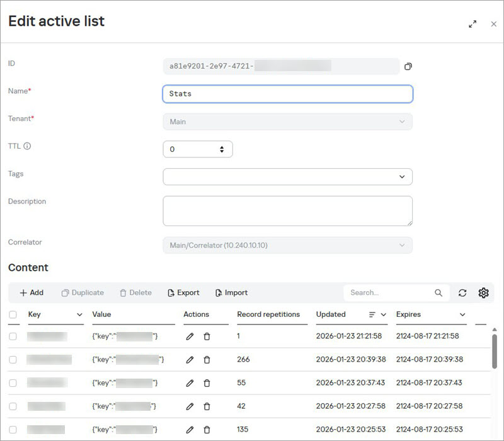Edit the record with 266 repetitions
Image resolution: width=504 pixels, height=441 pixels.
click(x=190, y=360)
